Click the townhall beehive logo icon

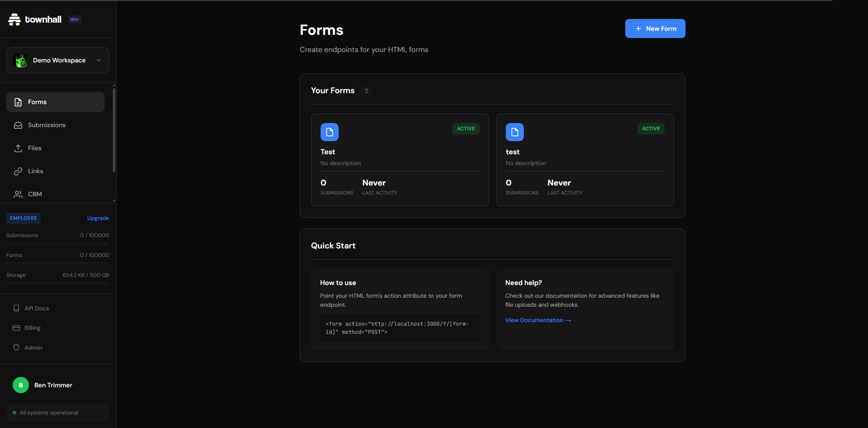[14, 19]
